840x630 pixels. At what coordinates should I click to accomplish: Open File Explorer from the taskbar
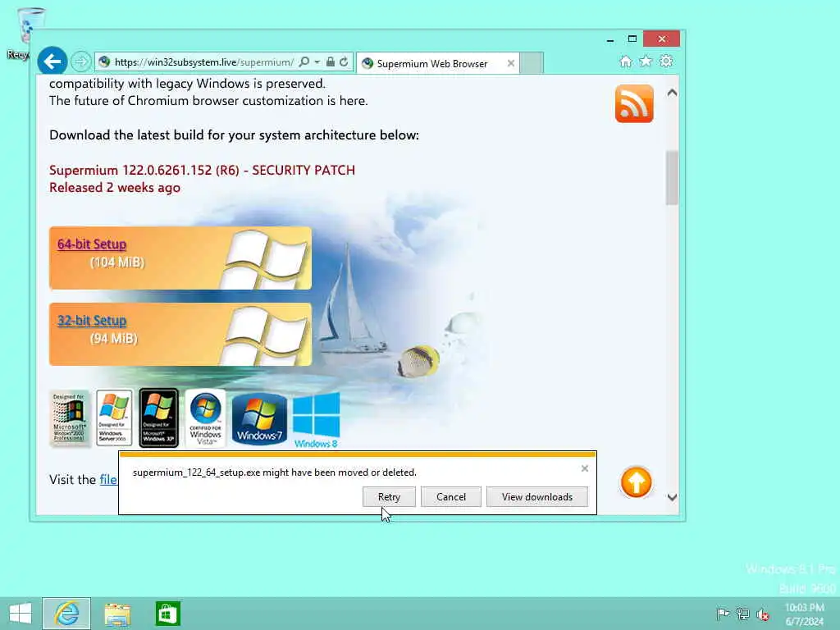(x=117, y=614)
